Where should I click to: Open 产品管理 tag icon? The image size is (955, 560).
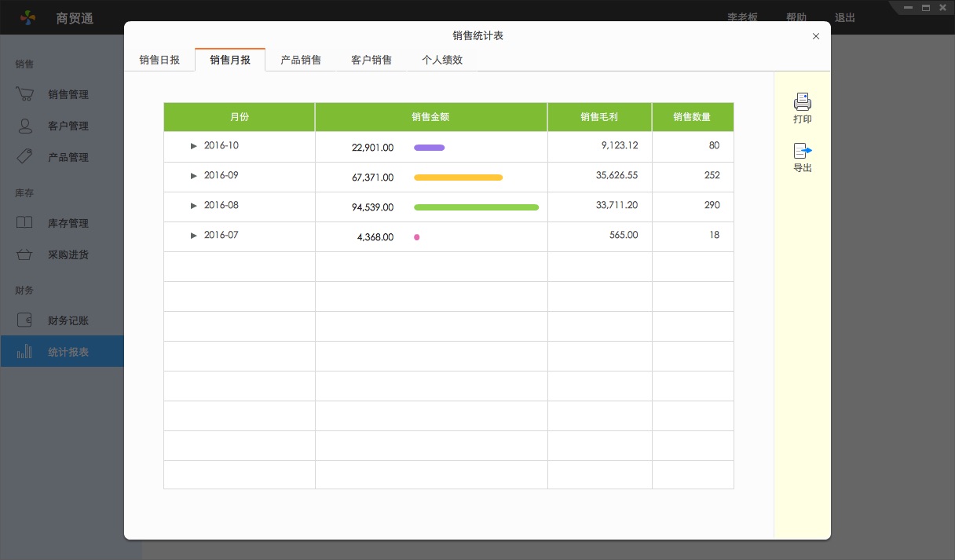click(x=24, y=156)
